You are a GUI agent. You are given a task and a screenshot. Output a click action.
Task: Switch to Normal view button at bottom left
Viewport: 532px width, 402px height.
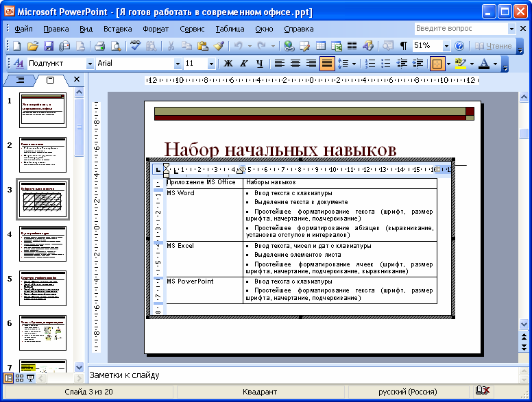tap(8, 378)
